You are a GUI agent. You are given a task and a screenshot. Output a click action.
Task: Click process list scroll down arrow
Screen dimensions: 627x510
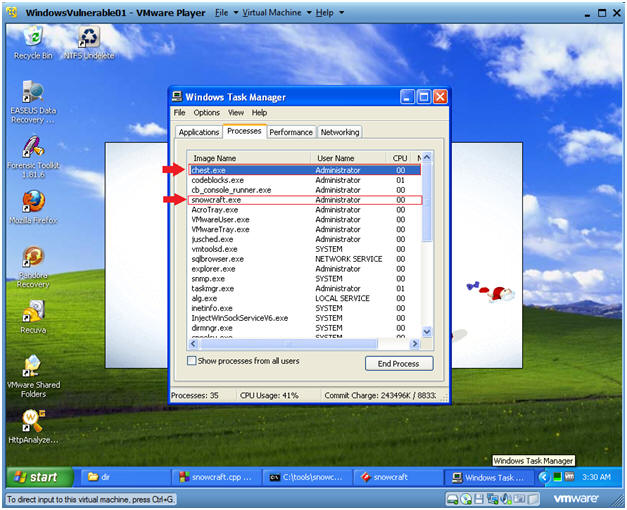[427, 332]
